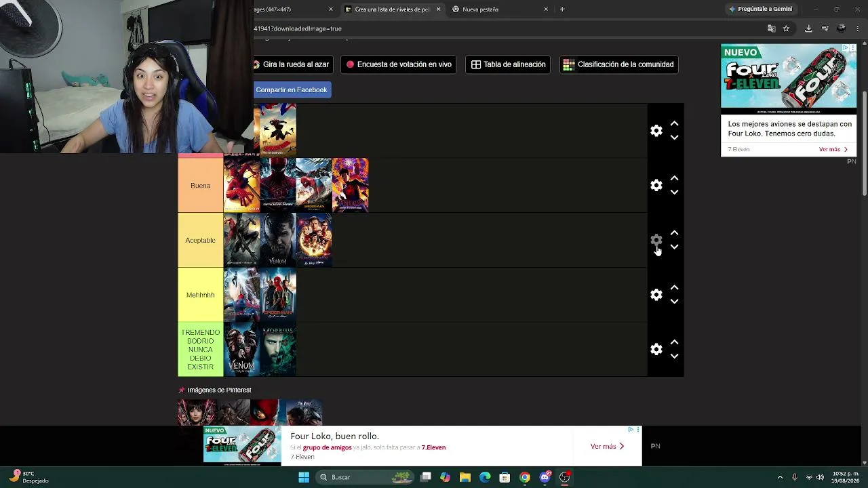
Task: Open the media control icon in toolbar
Action: (x=825, y=28)
